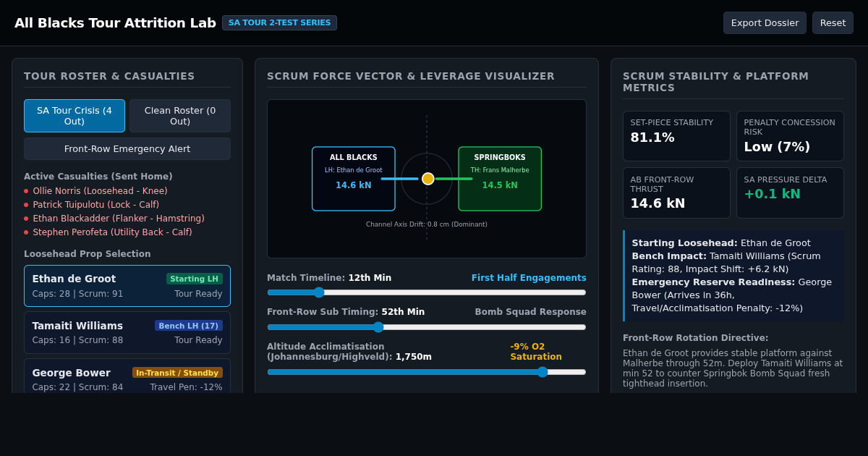Choose Ethan de Groot as loosehead
868x456 pixels.
(x=127, y=286)
